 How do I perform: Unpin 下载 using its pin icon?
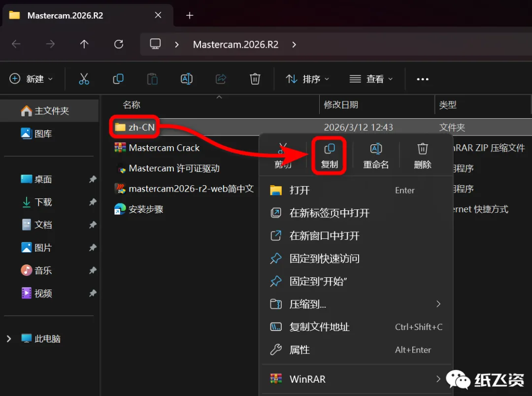93,202
